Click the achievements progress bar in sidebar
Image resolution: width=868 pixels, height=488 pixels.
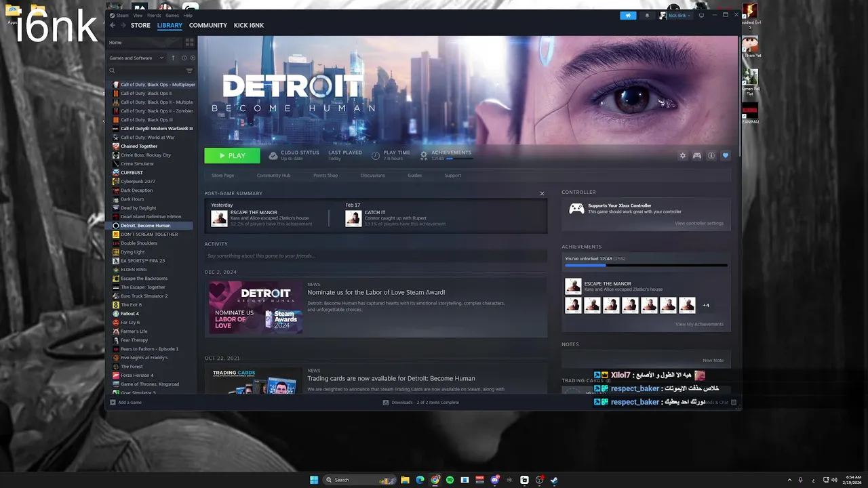[x=646, y=266]
